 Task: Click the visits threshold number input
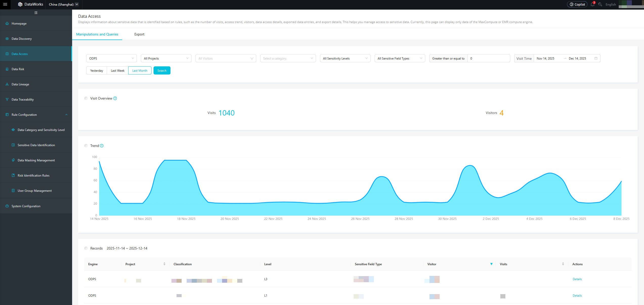coord(488,58)
